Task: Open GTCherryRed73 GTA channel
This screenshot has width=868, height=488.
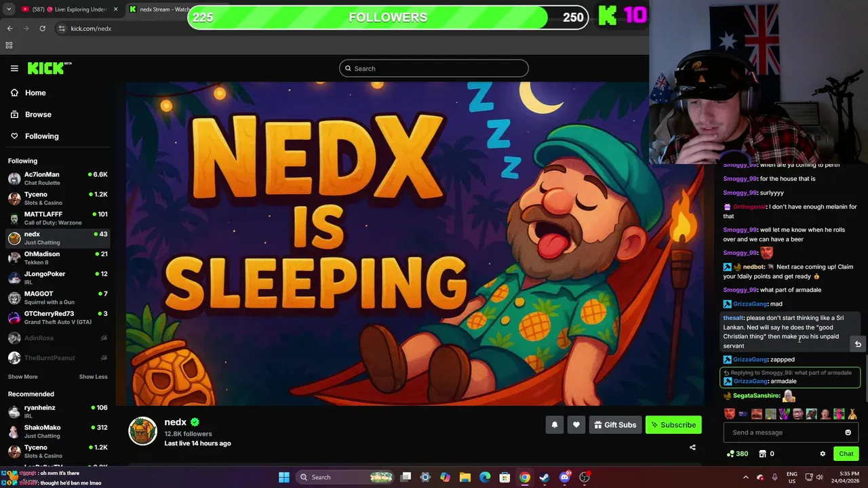Action: pos(58,318)
